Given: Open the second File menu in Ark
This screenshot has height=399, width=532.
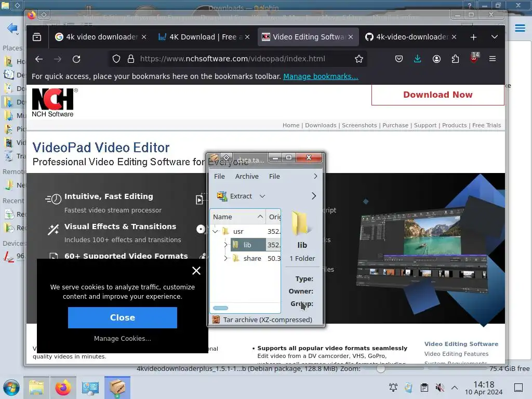Looking at the screenshot, I should tap(274, 177).
